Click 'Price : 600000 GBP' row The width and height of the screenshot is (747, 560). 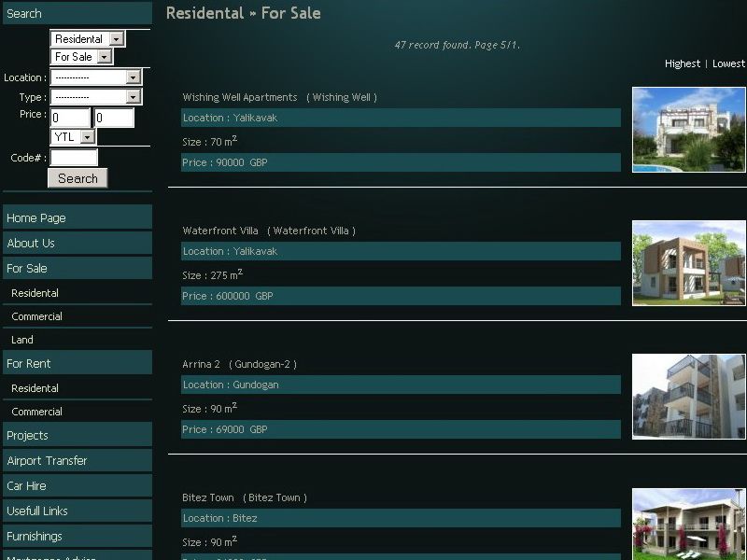[401, 296]
